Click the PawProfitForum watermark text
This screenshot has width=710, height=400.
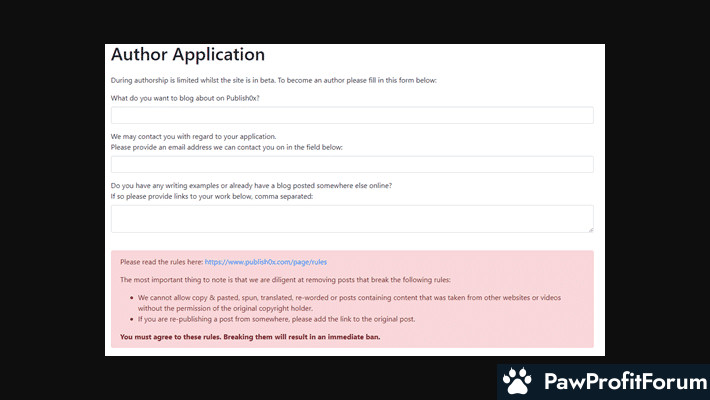[x=621, y=382]
